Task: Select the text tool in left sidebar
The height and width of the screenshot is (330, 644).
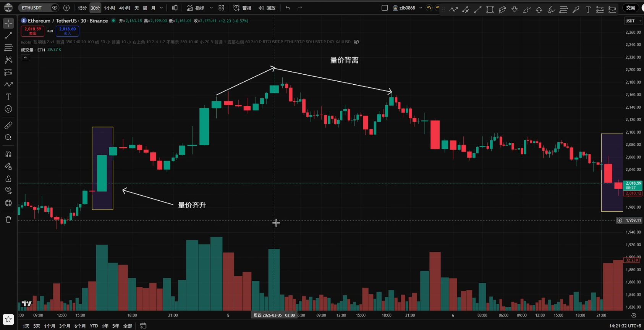Action: 8,97
